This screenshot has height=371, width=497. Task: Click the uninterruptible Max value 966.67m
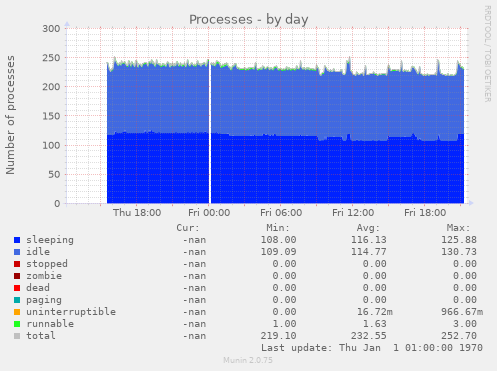462,312
